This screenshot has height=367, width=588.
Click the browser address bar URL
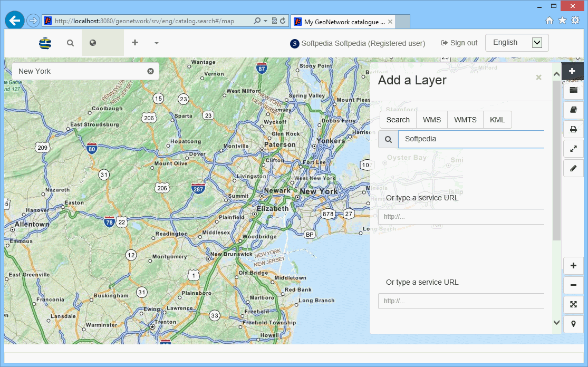(x=144, y=21)
